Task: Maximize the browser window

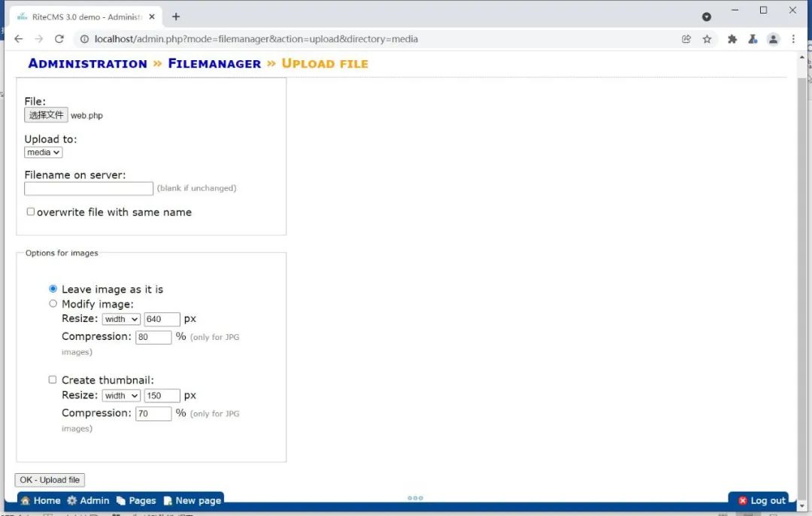Action: click(x=763, y=10)
